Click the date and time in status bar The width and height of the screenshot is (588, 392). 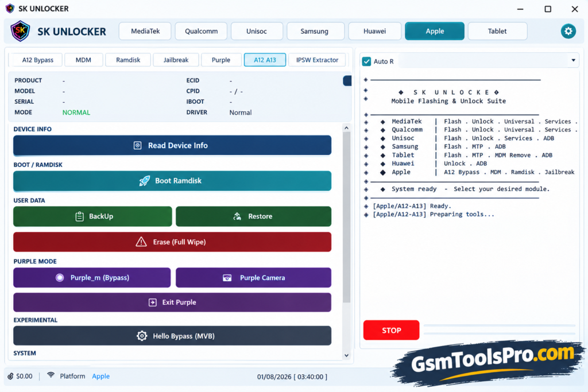point(292,377)
